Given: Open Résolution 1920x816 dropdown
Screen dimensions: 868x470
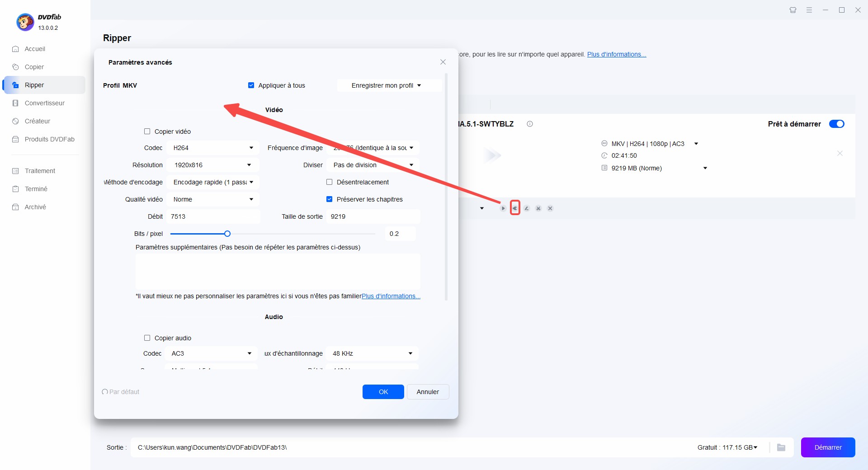Looking at the screenshot, I should [213, 165].
